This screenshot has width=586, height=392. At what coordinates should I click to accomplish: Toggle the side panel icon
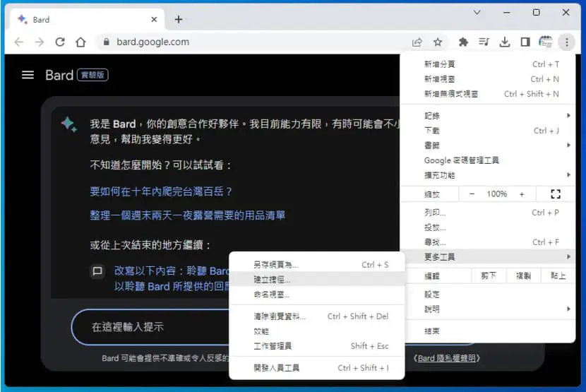point(525,42)
